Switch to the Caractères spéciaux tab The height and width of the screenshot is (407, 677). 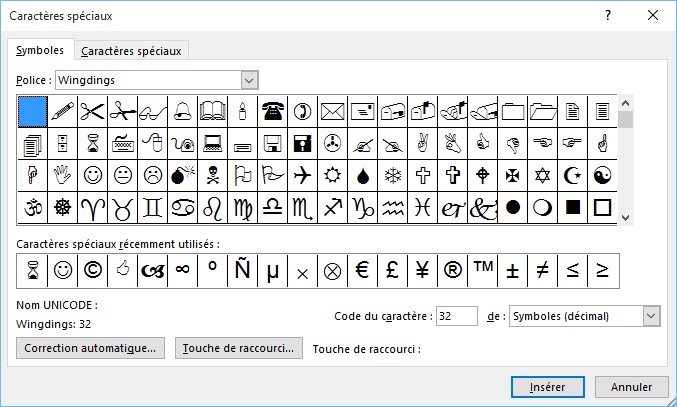[x=133, y=51]
